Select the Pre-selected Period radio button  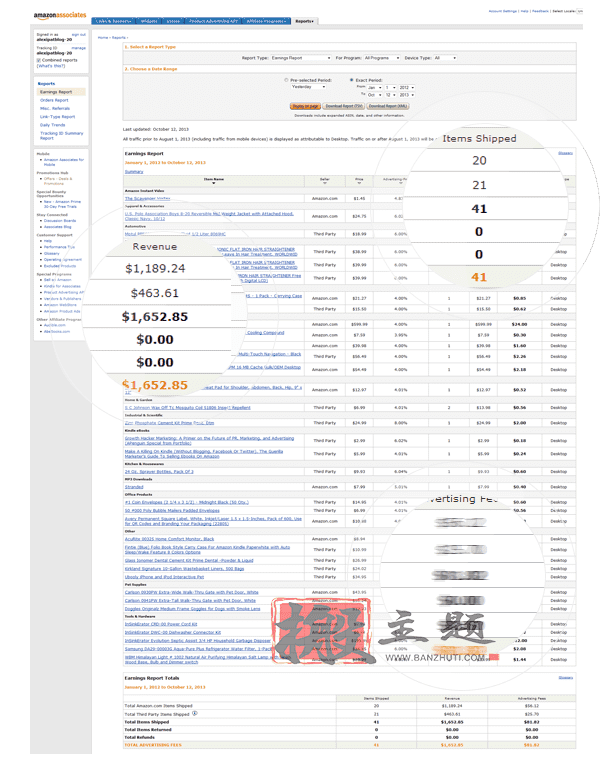point(286,80)
